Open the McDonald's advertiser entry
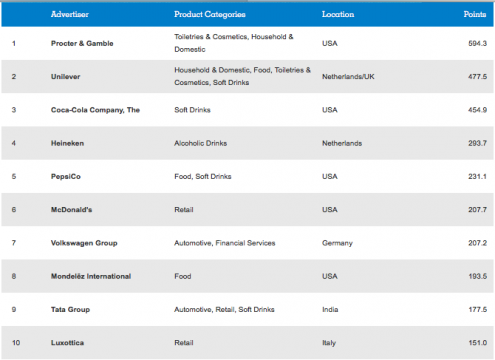This screenshot has height=360, width=495. tap(71, 210)
